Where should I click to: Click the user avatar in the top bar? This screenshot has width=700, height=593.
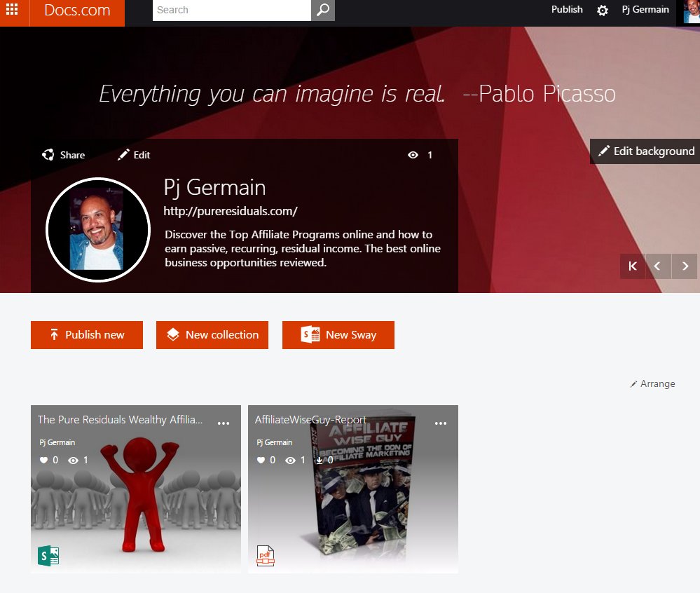tap(692, 11)
